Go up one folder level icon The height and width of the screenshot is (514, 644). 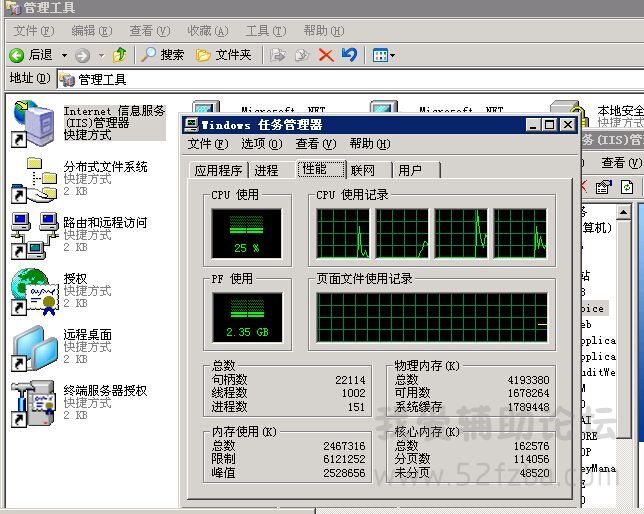click(120, 55)
